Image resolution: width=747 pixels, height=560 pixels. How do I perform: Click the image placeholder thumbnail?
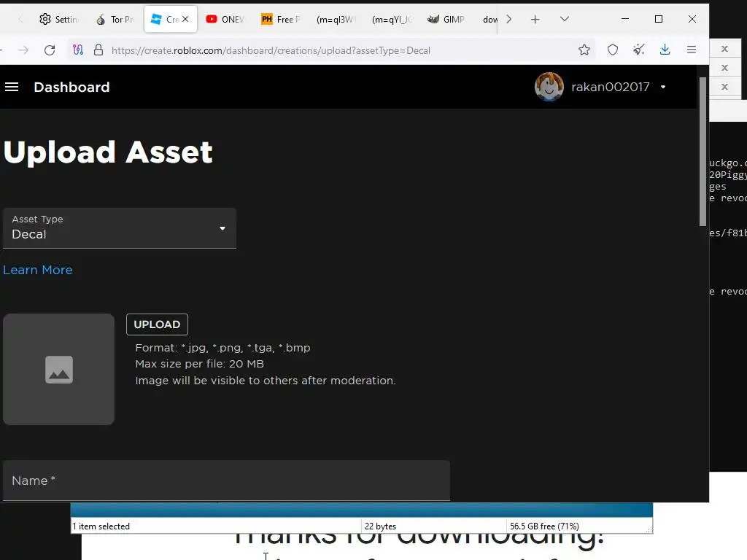coord(58,369)
